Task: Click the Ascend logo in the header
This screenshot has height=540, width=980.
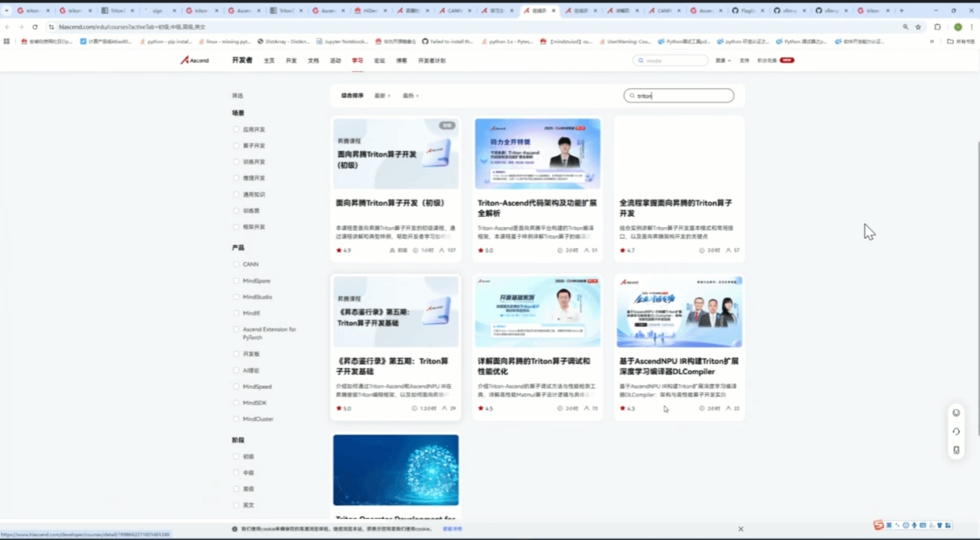Action: [x=195, y=60]
